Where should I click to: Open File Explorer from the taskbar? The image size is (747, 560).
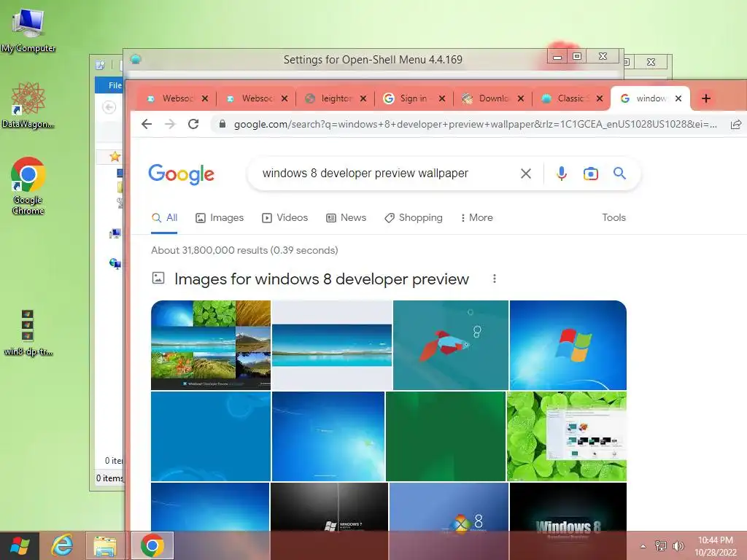point(105,545)
